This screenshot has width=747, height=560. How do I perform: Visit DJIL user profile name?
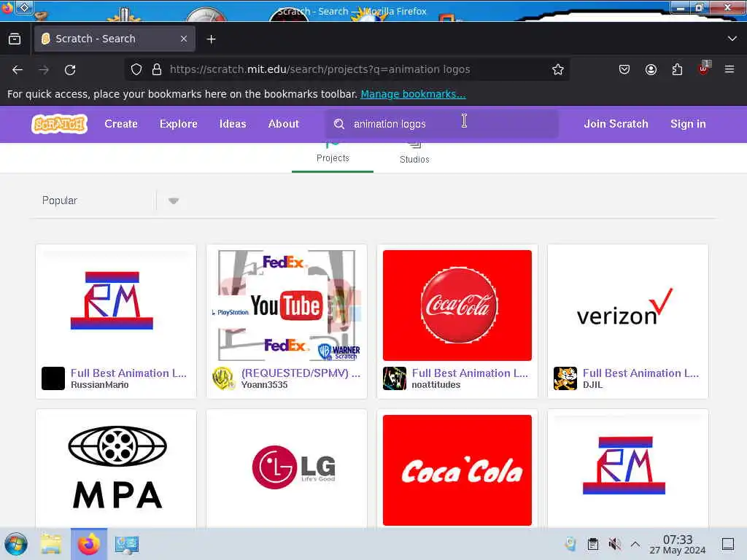tap(592, 385)
